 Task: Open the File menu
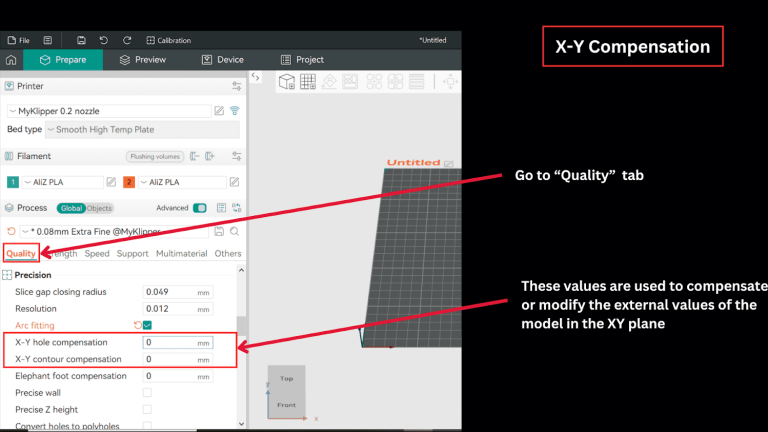click(19, 40)
